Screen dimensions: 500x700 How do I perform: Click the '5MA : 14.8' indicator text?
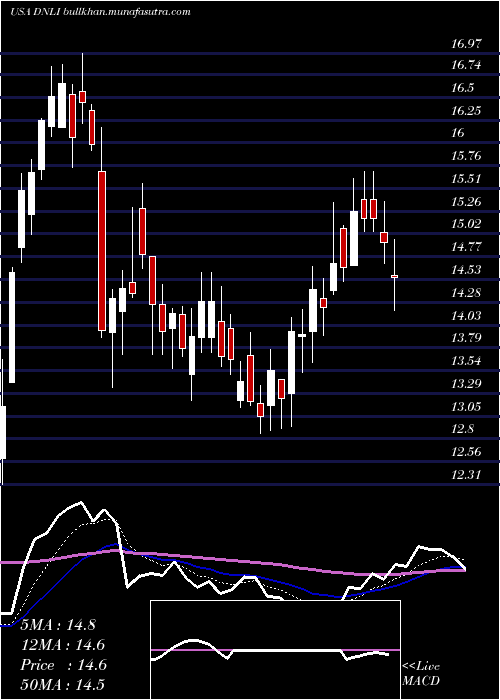click(x=58, y=625)
